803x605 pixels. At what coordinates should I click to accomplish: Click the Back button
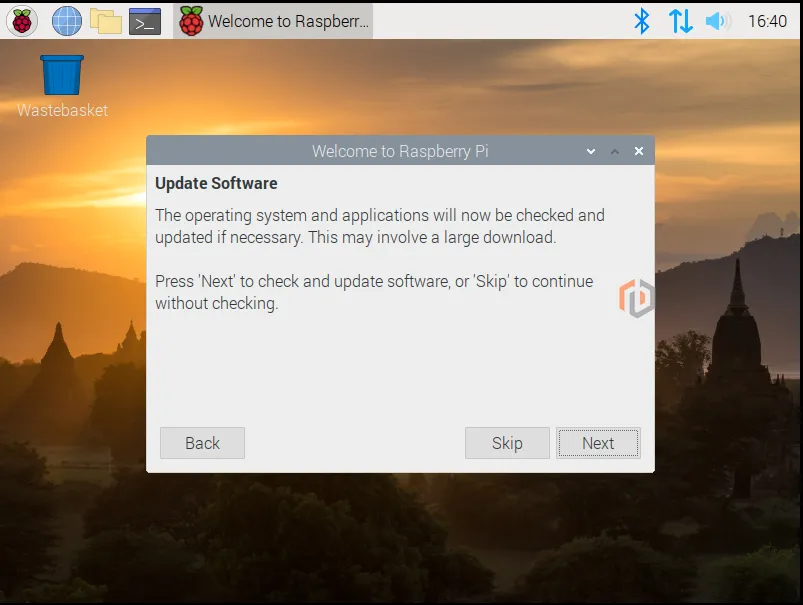(202, 443)
